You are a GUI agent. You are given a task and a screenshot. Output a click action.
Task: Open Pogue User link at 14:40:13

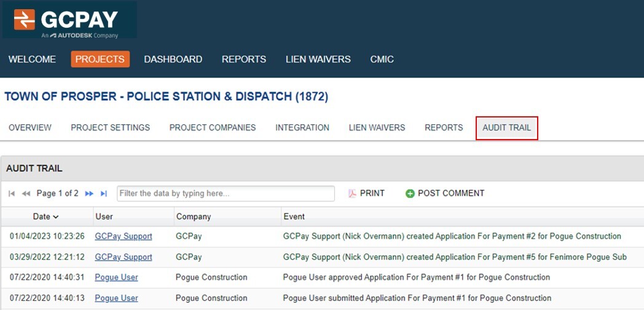116,298
